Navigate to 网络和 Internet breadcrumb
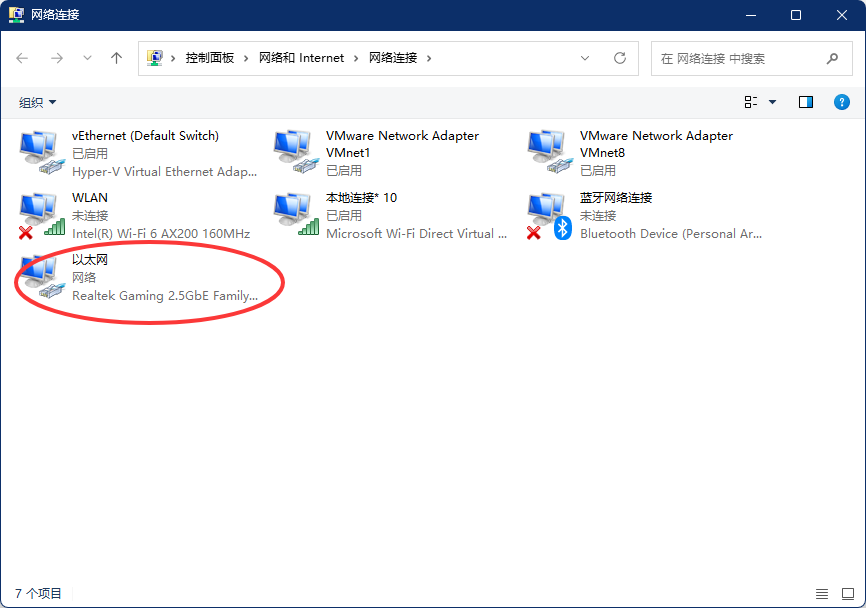866x608 pixels. pyautogui.click(x=302, y=58)
